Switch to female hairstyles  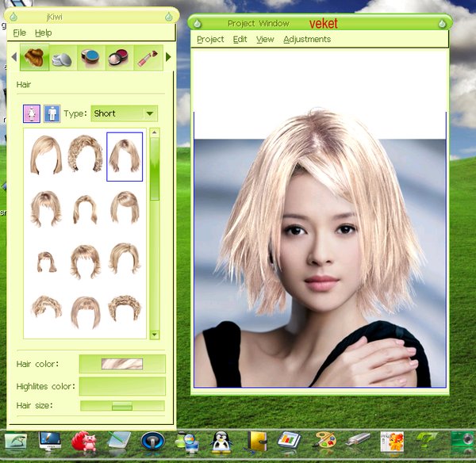coord(32,113)
